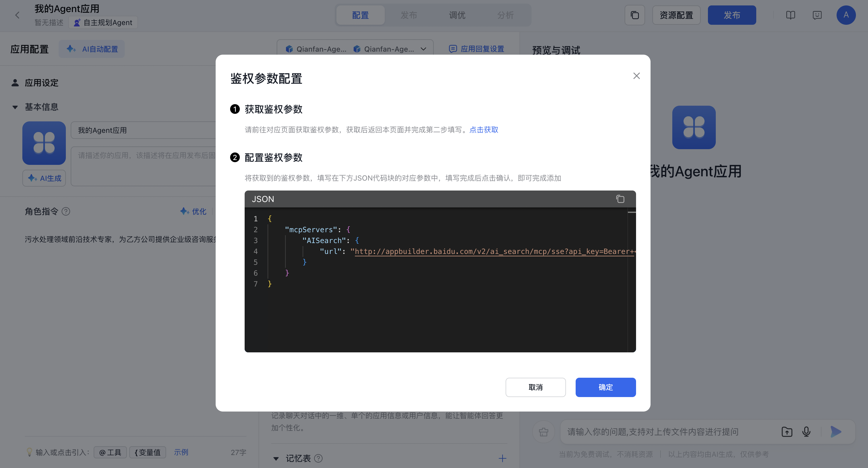
Task: Open the feedback smiley icon
Action: (817, 15)
